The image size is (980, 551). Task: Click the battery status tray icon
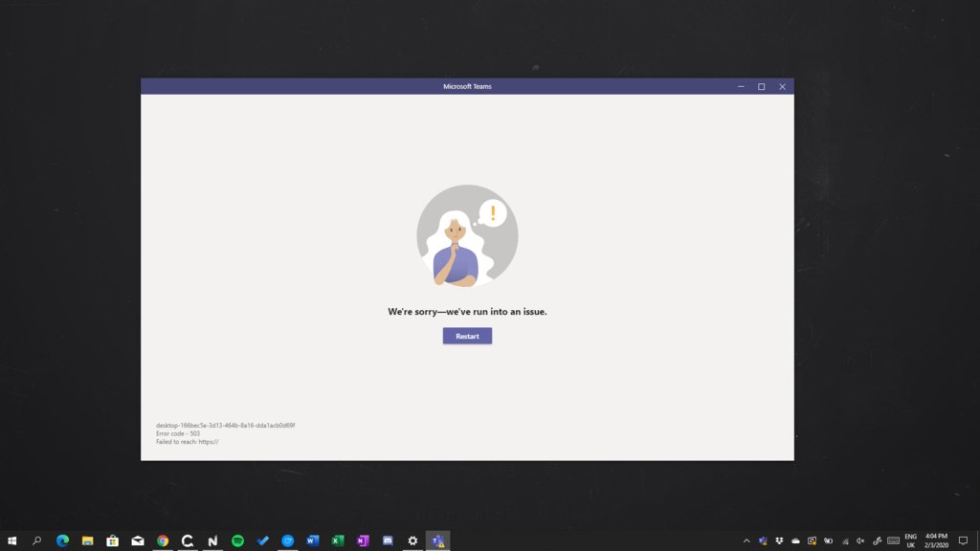(x=828, y=541)
